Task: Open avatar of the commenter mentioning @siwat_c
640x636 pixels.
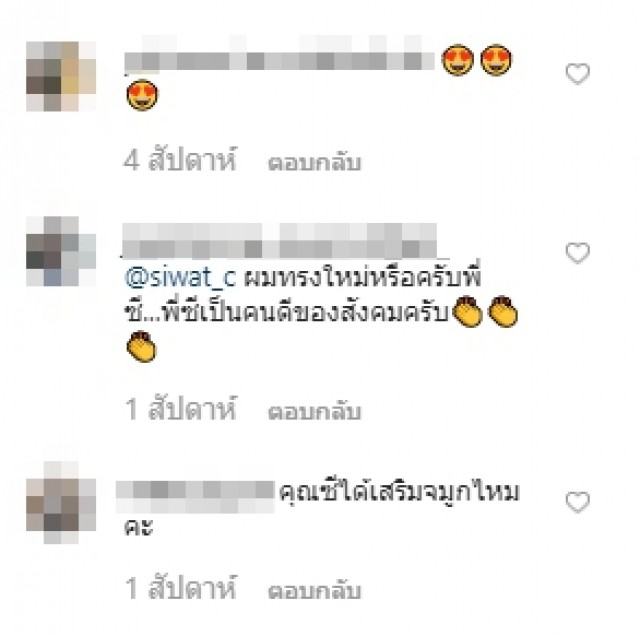Action: (x=61, y=251)
